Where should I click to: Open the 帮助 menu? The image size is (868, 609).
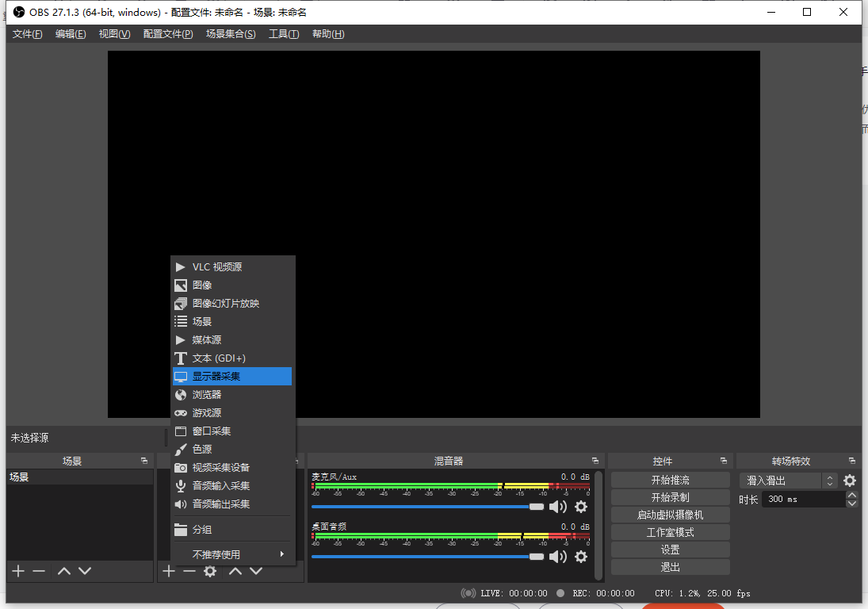[327, 33]
